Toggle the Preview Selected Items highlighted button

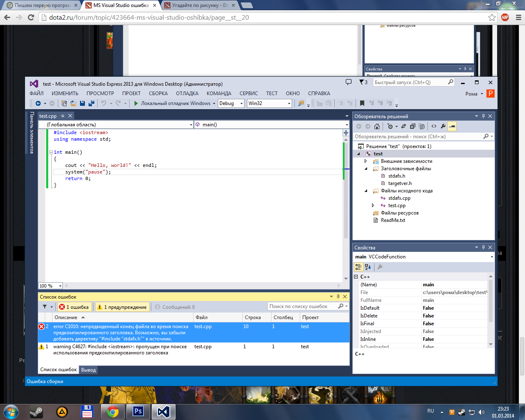coord(452,126)
